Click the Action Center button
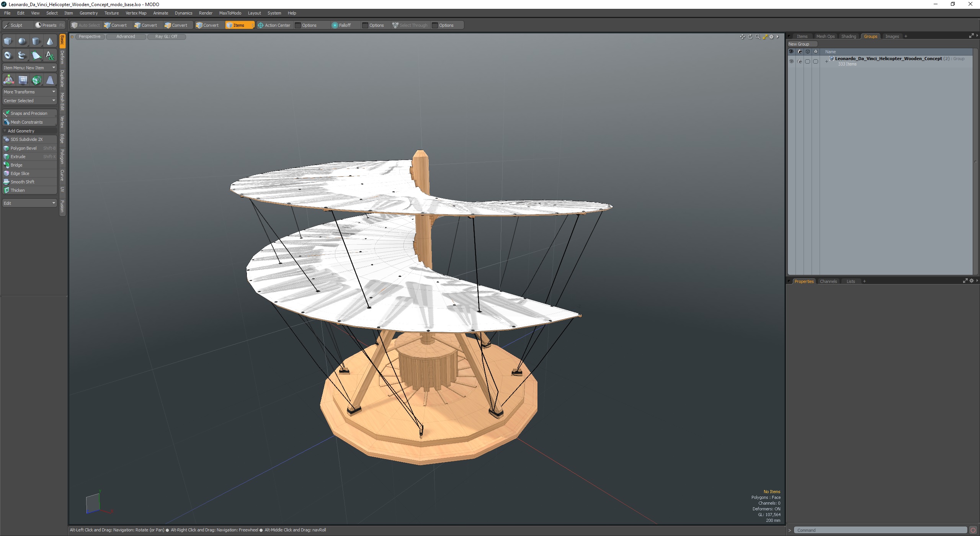Image resolution: width=980 pixels, height=536 pixels. [x=274, y=25]
